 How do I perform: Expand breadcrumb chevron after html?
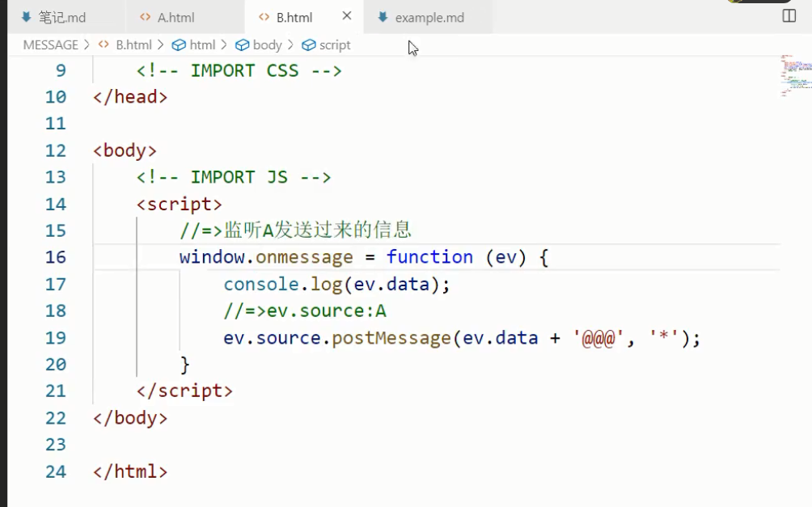(x=224, y=45)
